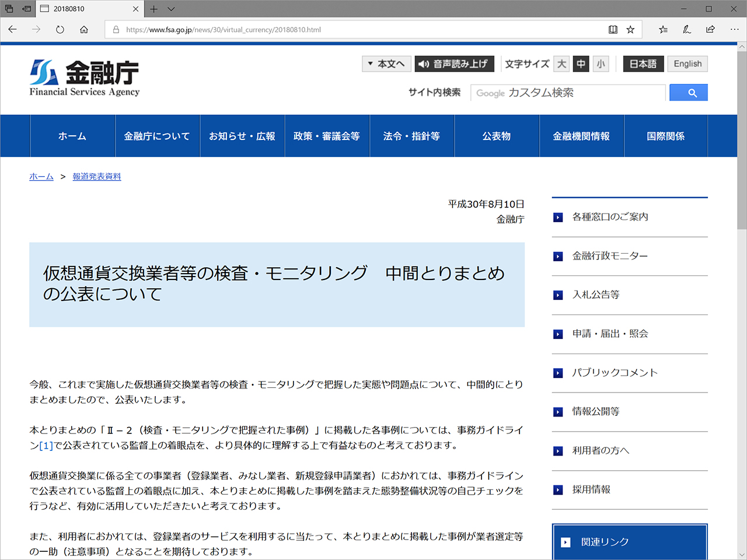747x560 pixels.
Task: Switch the site language to English
Action: (x=687, y=64)
